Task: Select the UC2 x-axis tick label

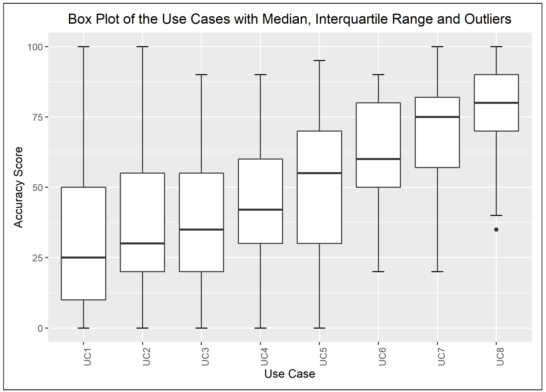Action: click(146, 356)
